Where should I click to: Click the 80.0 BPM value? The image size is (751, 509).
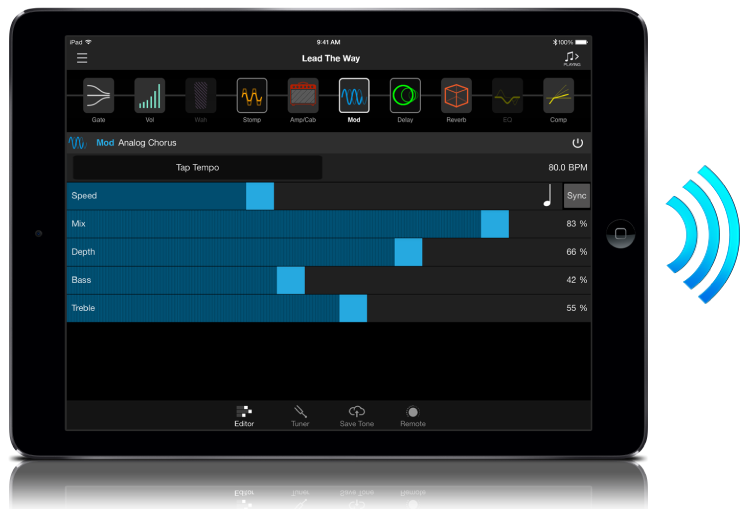(x=568, y=168)
